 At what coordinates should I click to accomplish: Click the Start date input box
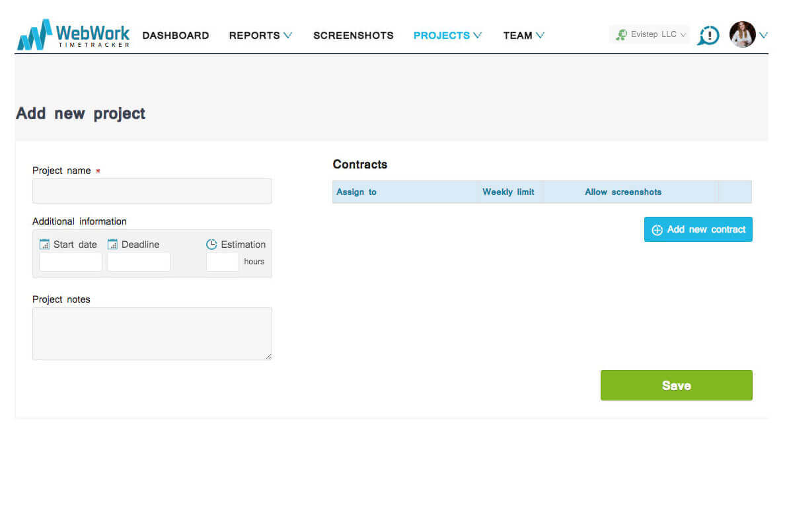click(x=71, y=262)
